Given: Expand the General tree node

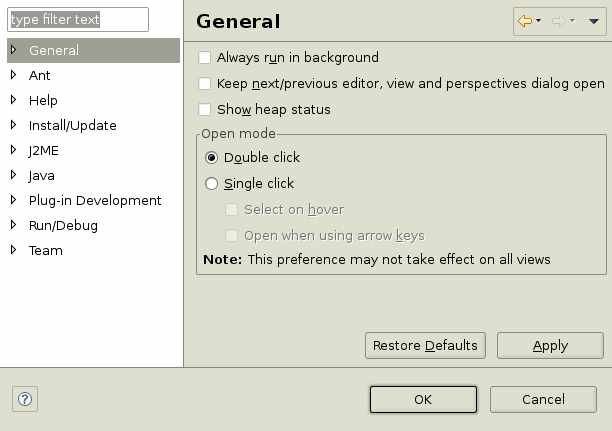Looking at the screenshot, I should click(13, 50).
